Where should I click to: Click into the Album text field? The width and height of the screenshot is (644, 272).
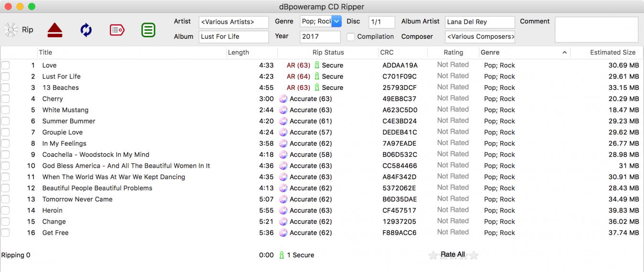tap(234, 37)
